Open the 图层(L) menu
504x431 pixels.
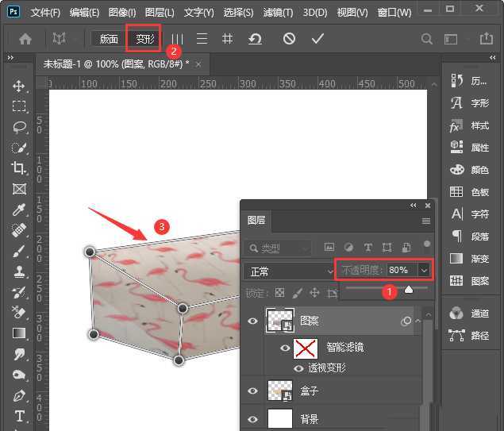coord(160,13)
